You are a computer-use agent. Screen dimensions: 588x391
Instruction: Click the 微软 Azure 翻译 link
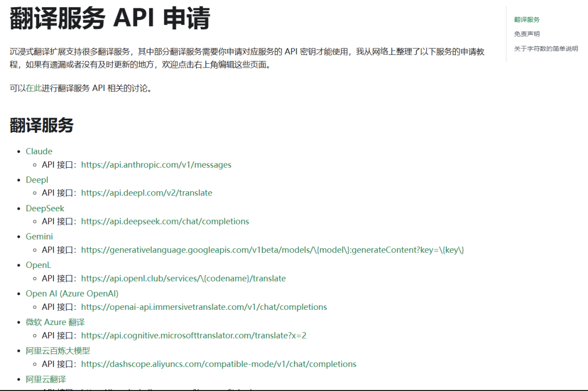point(55,322)
